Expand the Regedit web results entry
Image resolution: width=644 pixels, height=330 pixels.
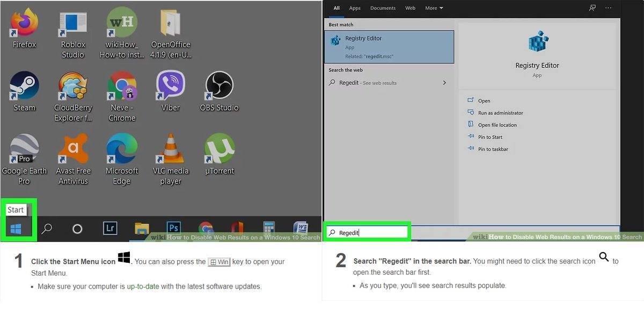[444, 83]
